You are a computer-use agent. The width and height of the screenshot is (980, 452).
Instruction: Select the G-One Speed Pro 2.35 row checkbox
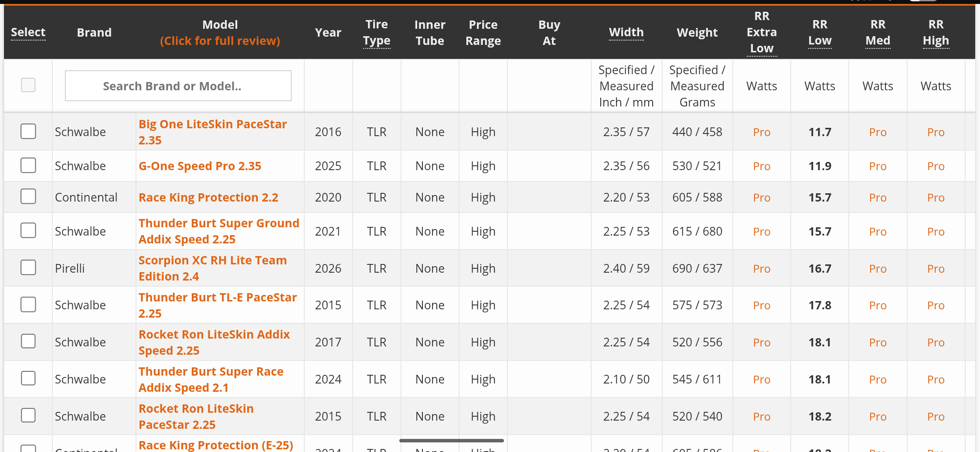coord(28,165)
